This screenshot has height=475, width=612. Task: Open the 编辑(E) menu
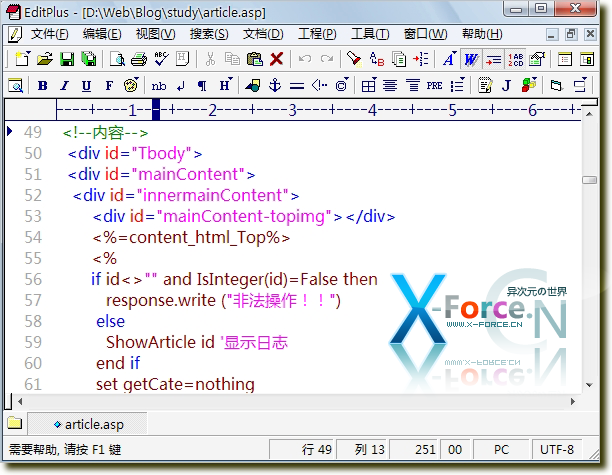click(x=102, y=34)
